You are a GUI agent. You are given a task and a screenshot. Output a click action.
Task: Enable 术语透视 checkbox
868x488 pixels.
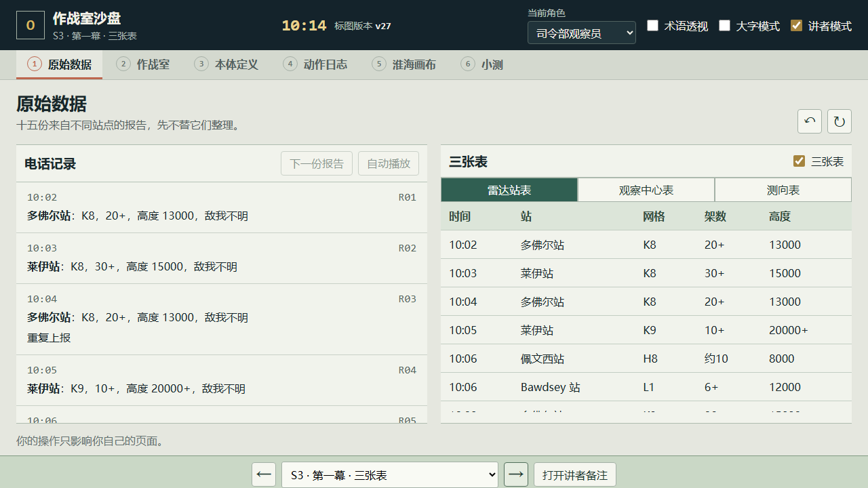[x=652, y=26]
